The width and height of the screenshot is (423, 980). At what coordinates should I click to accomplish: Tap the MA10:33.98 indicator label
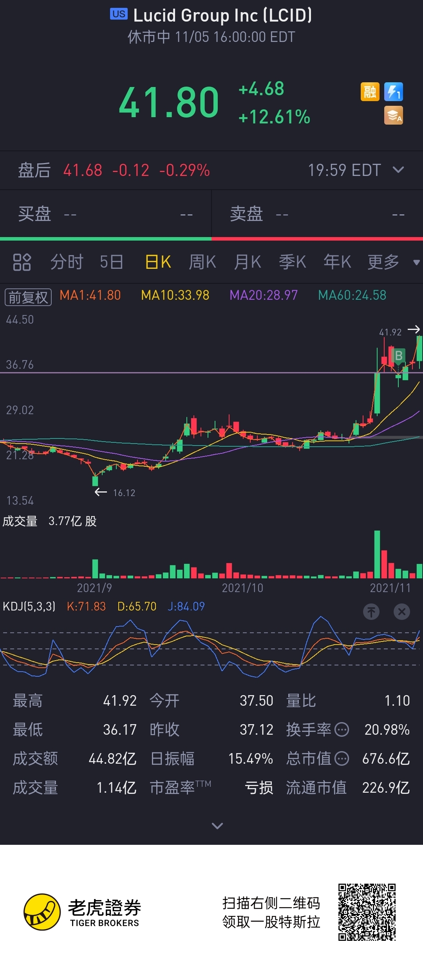click(175, 295)
